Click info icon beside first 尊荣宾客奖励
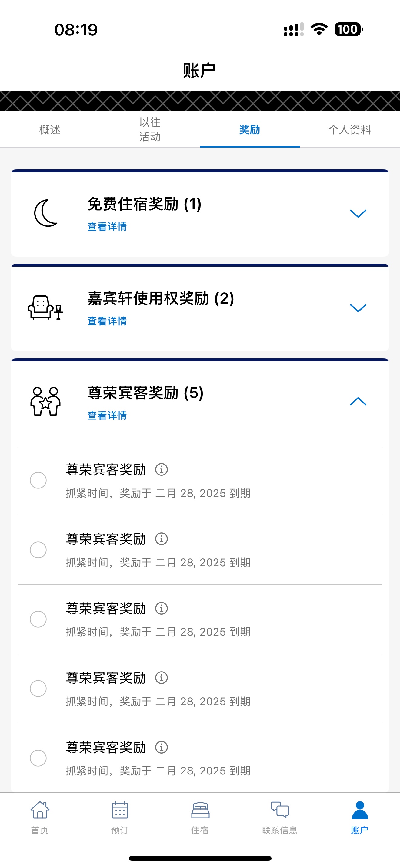The height and width of the screenshot is (868, 400). (x=161, y=469)
